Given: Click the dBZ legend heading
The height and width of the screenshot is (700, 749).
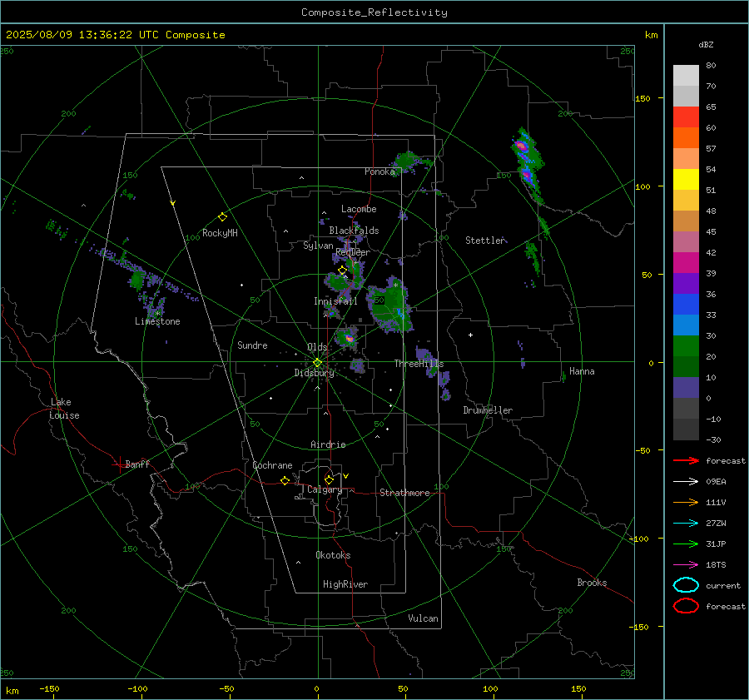Looking at the screenshot, I should (x=706, y=45).
